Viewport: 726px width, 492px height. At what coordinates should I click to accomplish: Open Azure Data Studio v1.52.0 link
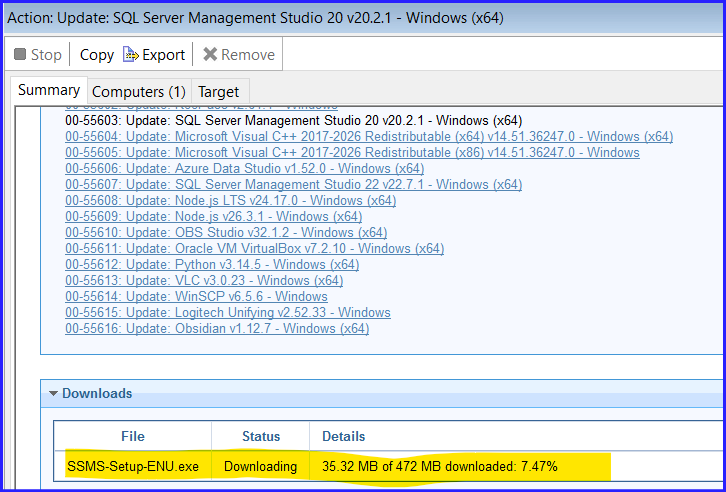pyautogui.click(x=244, y=168)
